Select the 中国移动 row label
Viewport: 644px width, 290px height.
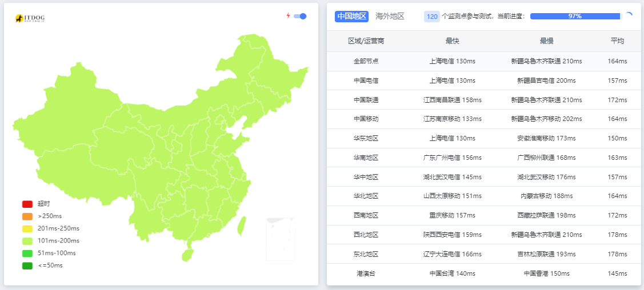point(366,119)
